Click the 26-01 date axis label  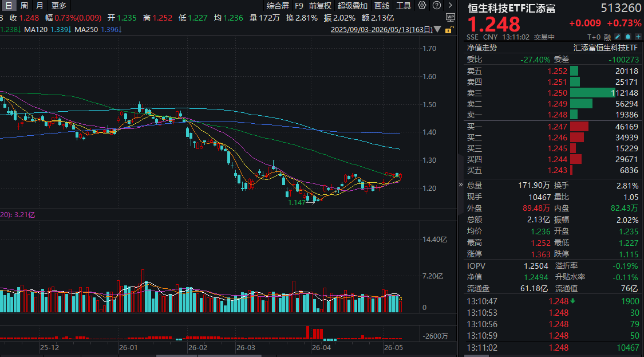pos(128,347)
